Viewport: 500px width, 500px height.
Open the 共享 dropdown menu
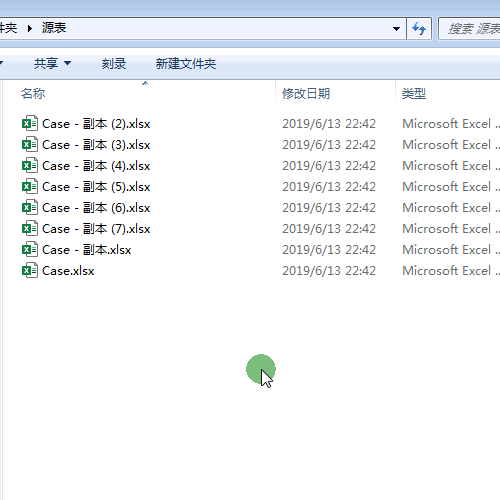click(x=52, y=63)
